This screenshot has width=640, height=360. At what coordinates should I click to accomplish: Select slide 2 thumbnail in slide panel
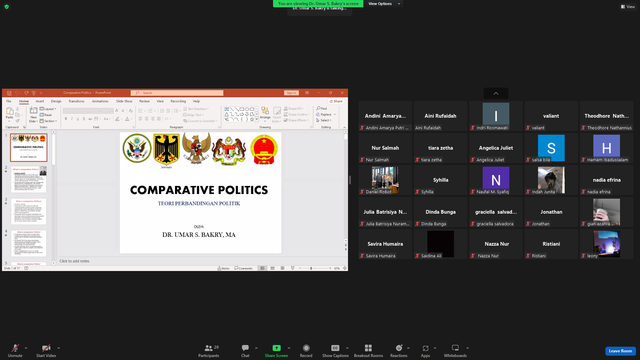click(x=29, y=180)
